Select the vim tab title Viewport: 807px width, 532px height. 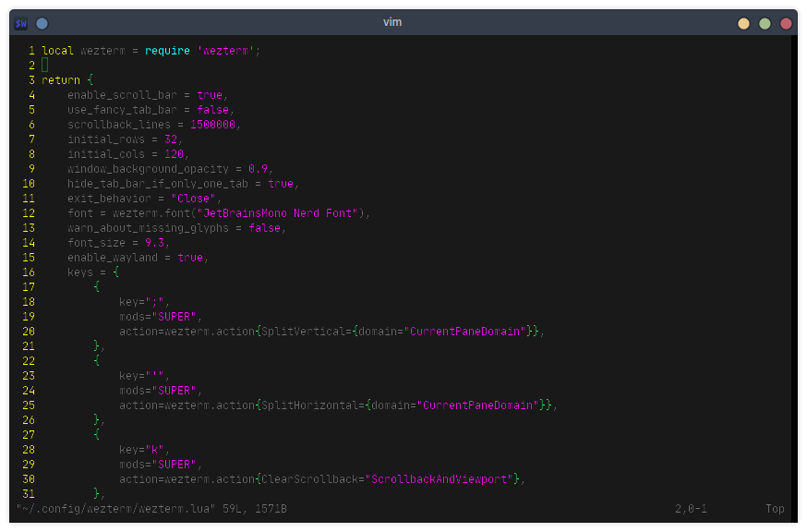pyautogui.click(x=392, y=21)
